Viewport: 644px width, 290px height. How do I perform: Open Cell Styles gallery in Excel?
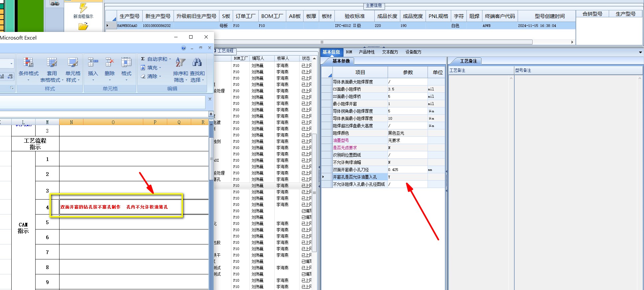point(73,69)
